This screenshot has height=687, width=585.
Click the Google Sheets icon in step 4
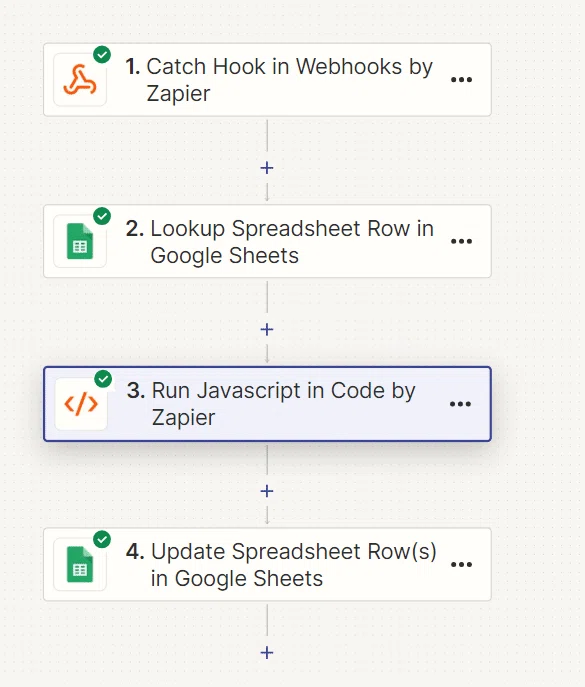(x=80, y=564)
